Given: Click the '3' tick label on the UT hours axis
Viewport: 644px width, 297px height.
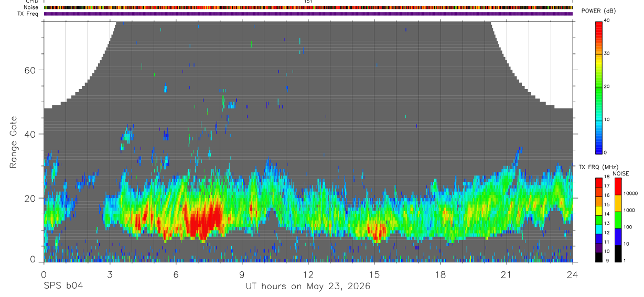Looking at the screenshot, I should pyautogui.click(x=110, y=274).
